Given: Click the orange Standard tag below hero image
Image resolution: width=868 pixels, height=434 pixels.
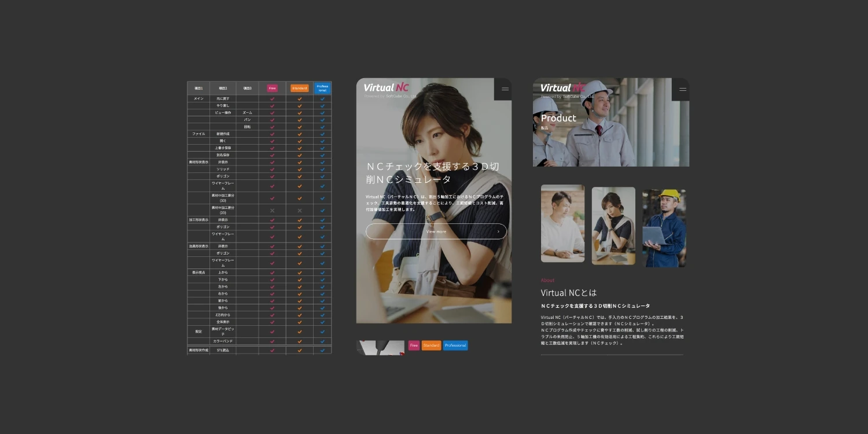Looking at the screenshot, I should click(x=431, y=345).
